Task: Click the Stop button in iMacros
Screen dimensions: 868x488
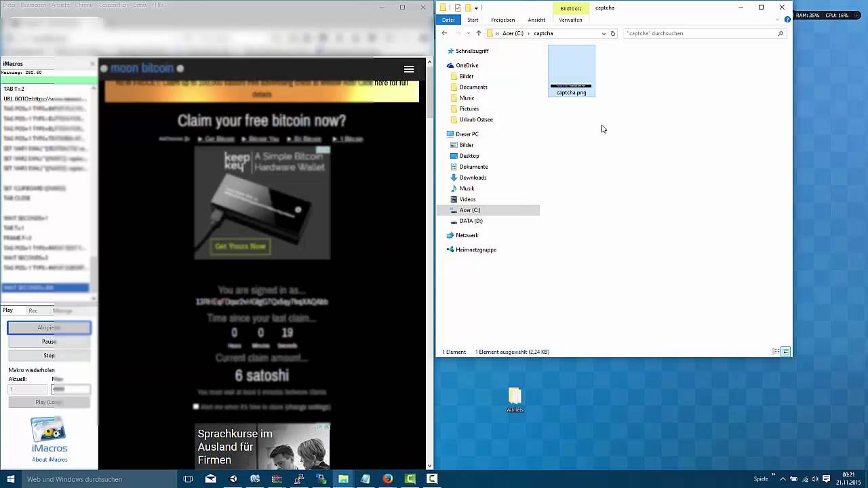Action: [x=49, y=355]
